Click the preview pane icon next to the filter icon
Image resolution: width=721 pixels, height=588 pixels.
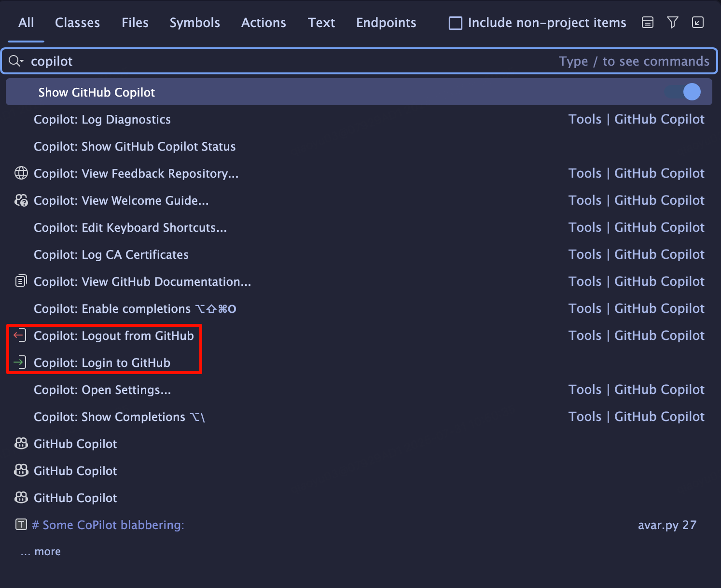pos(647,22)
